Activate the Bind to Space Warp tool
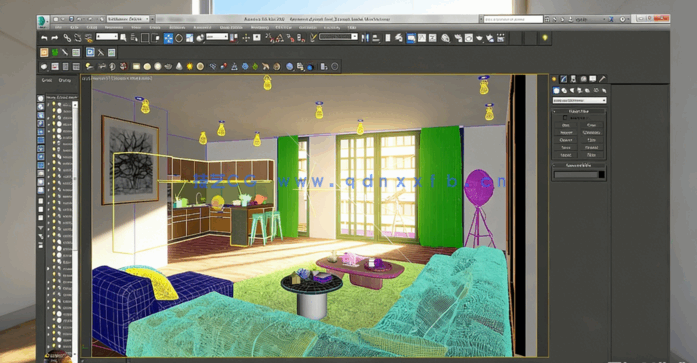 [x=88, y=39]
